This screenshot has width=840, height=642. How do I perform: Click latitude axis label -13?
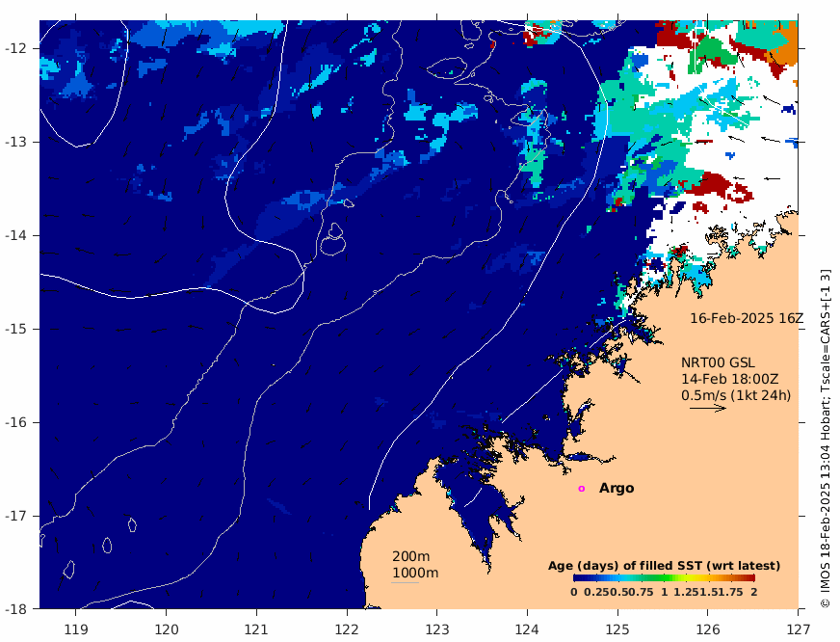pyautogui.click(x=14, y=142)
